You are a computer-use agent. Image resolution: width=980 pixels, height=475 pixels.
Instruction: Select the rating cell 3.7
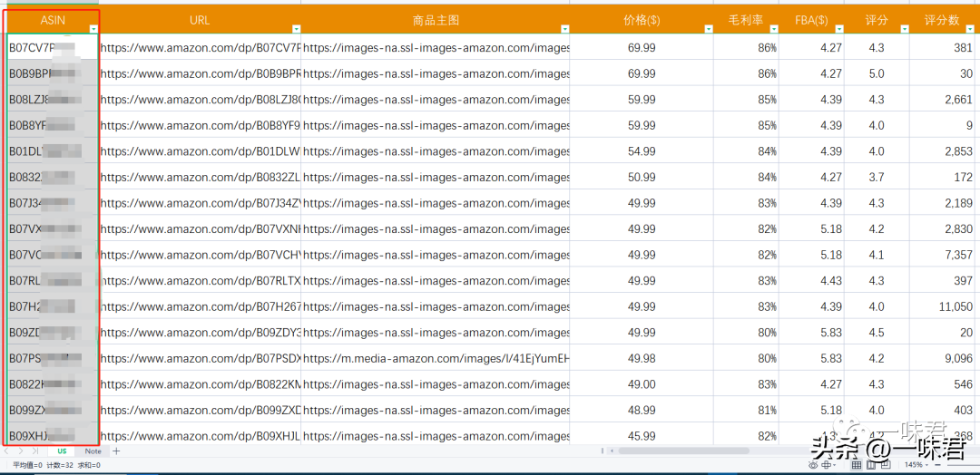coord(877,178)
